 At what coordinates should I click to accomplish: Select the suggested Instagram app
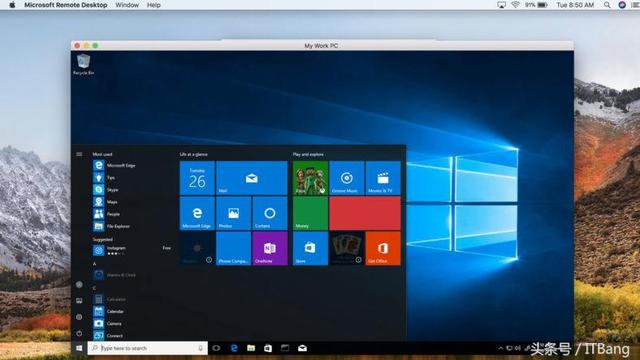point(132,250)
